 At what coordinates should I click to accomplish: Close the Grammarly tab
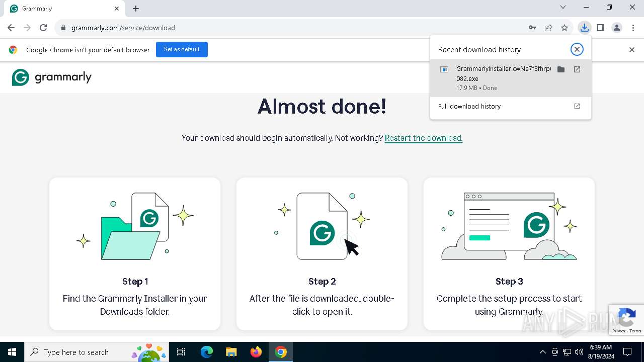pos(117,9)
